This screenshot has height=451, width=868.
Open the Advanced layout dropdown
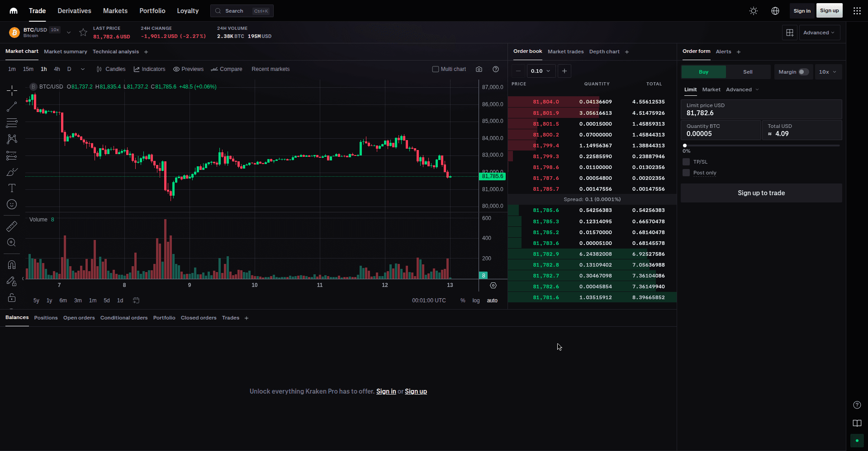(819, 33)
